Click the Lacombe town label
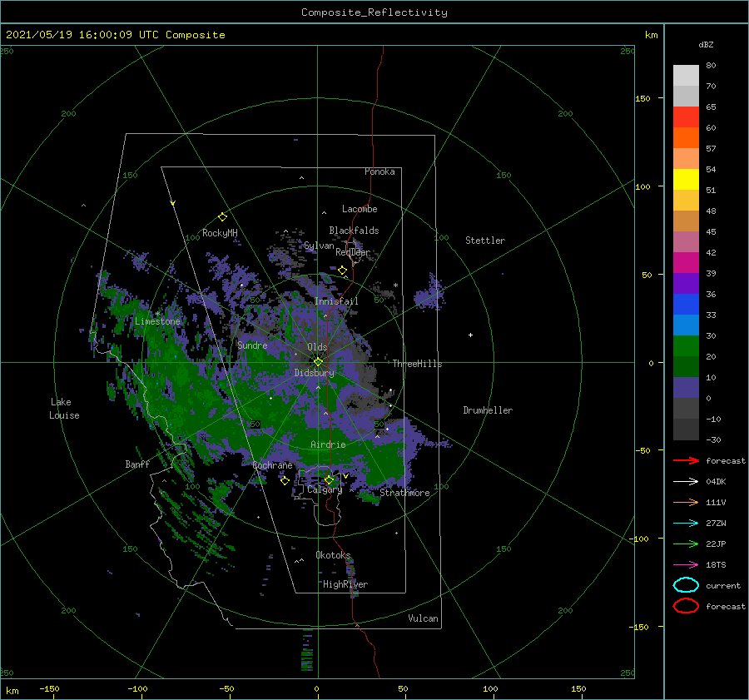 click(360, 209)
